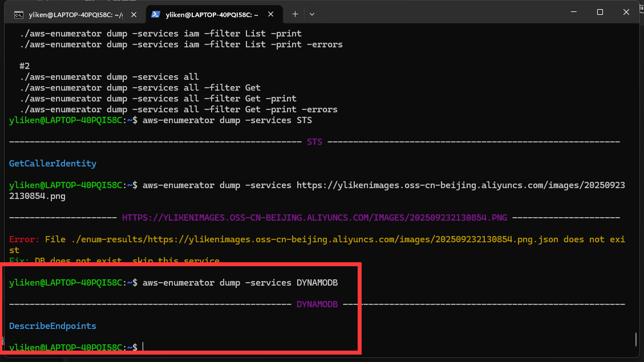Close the active PowerShell tab
The width and height of the screenshot is (644, 362).
(x=270, y=14)
